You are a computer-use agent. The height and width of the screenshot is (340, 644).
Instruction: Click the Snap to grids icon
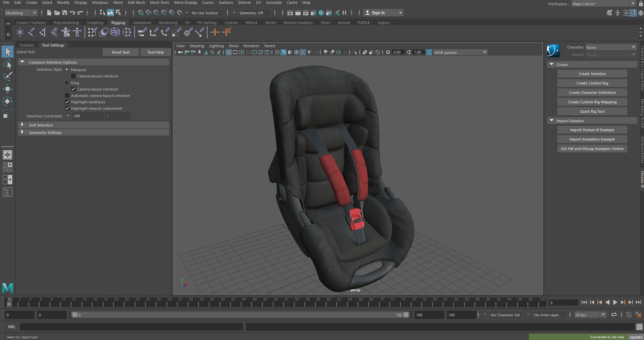(x=141, y=13)
